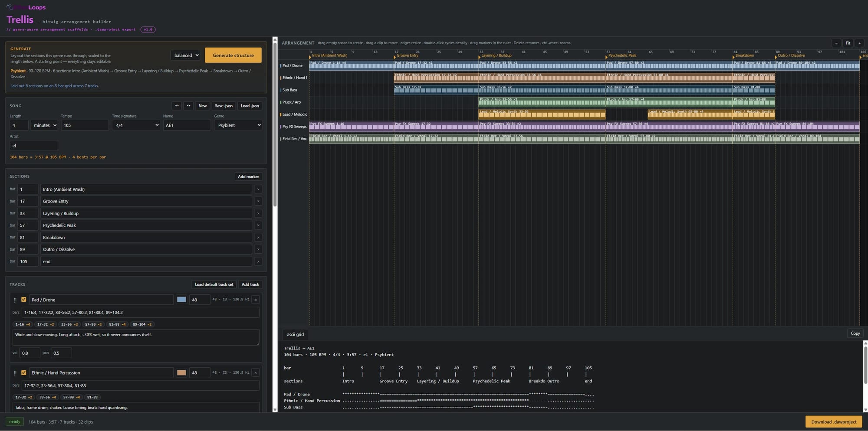868x431 pixels.
Task: Delete the Layering / Buildup section row
Action: coord(258,213)
